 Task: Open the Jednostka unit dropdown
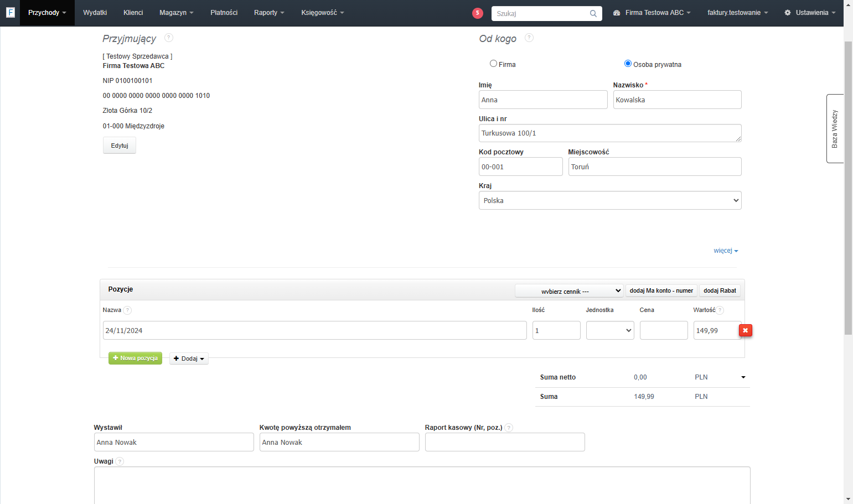[610, 330]
